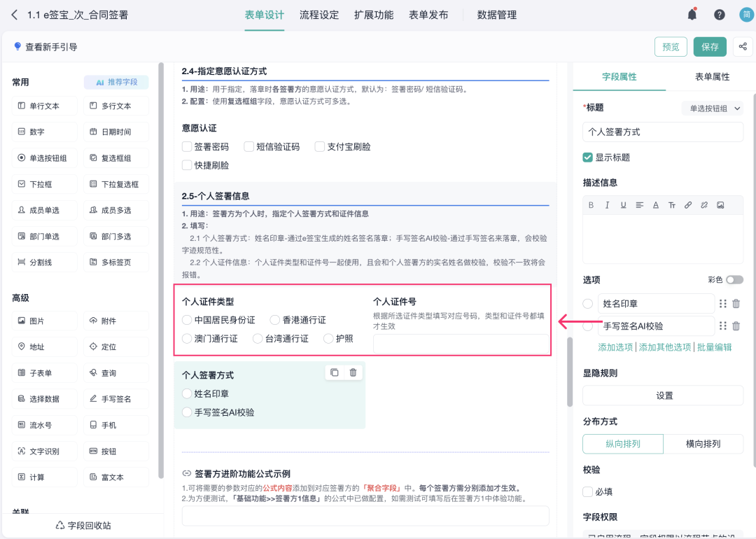Image resolution: width=756 pixels, height=539 pixels.
Task: Delete the 个人签署方式 field on the canvas
Action: click(353, 372)
